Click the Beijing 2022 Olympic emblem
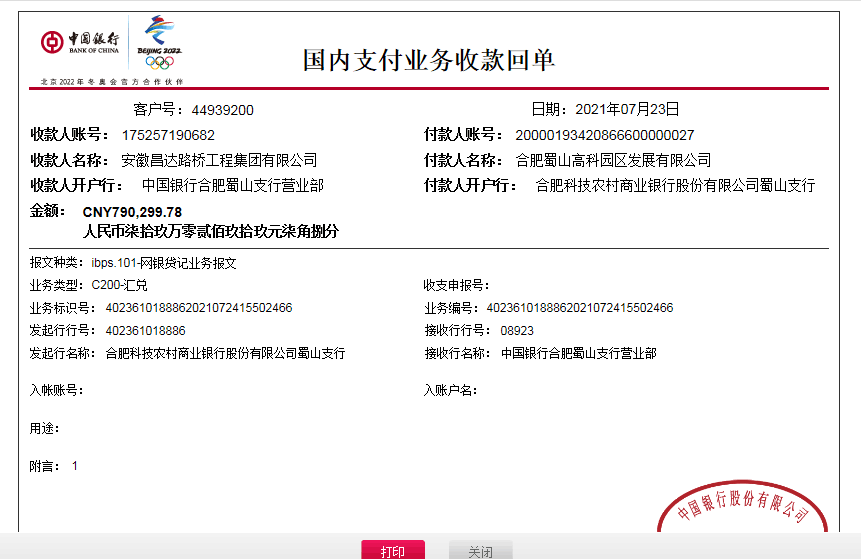Viewport: 861px width, 559px height. coord(159,42)
